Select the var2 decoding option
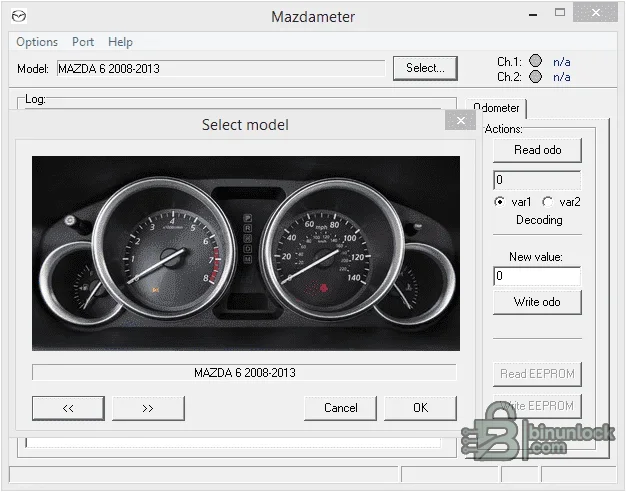626x492 pixels. (561, 202)
